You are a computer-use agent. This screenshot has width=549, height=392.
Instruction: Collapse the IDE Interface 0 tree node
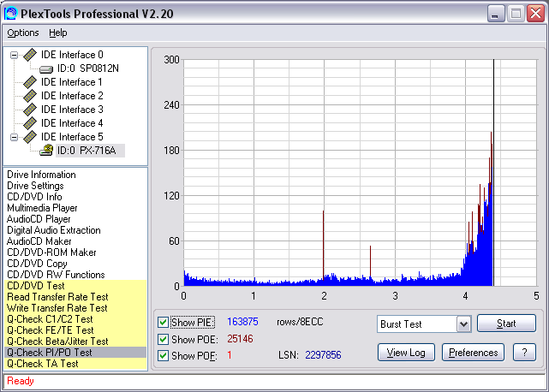pos(14,55)
